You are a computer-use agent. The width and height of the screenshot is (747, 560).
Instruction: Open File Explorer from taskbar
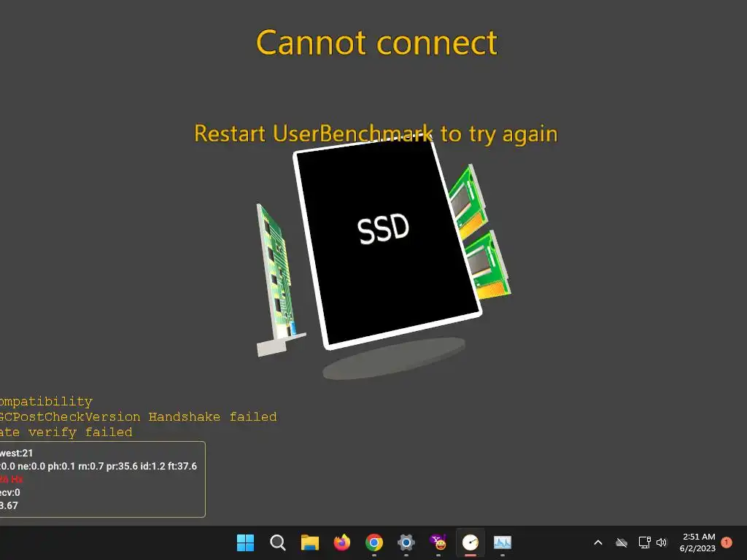click(x=309, y=542)
